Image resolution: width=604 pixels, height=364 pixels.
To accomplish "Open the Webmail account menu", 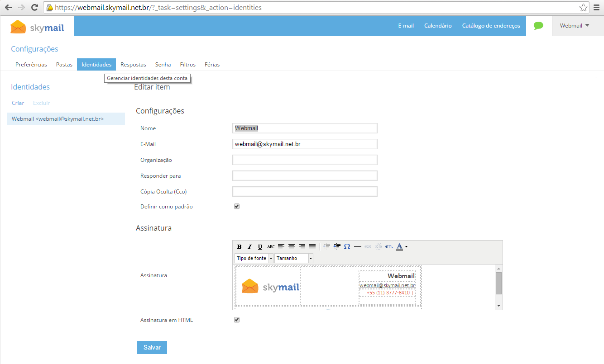I will 575,26.
